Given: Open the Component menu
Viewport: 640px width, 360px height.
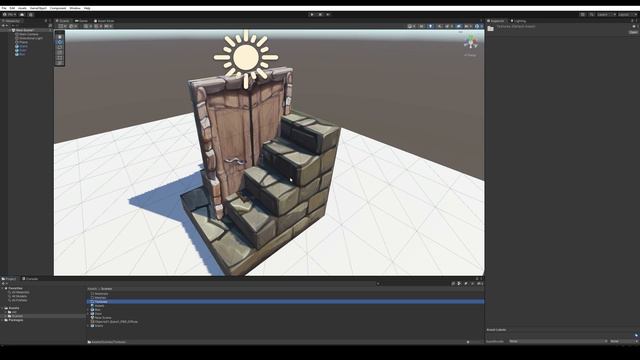Looking at the screenshot, I should click(x=58, y=8).
